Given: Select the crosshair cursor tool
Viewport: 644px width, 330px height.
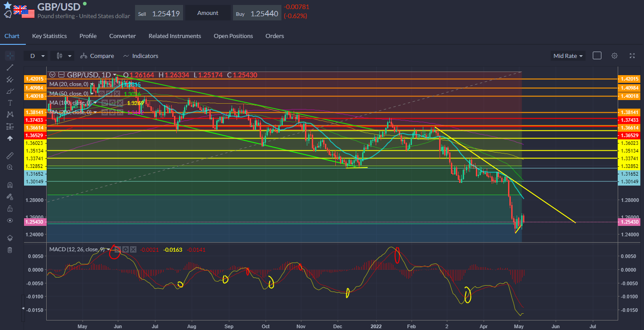Looking at the screenshot, I should tap(10, 56).
